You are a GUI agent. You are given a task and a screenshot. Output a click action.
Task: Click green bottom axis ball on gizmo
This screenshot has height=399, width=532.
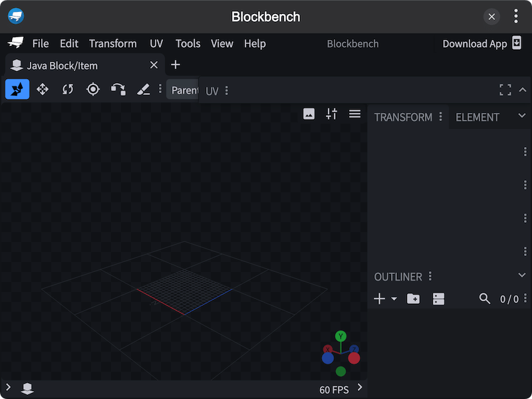340,371
